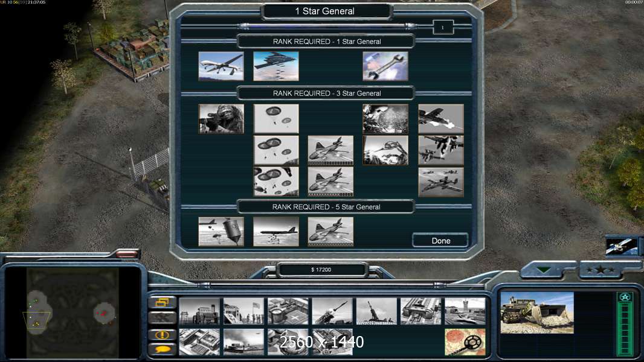Click the cash display showing $ 17200

(321, 269)
